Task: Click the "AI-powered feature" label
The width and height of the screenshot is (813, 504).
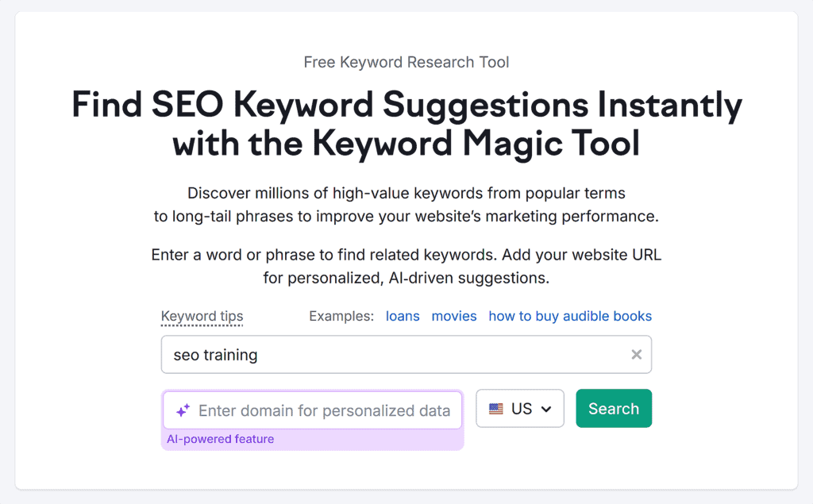Action: click(x=220, y=438)
